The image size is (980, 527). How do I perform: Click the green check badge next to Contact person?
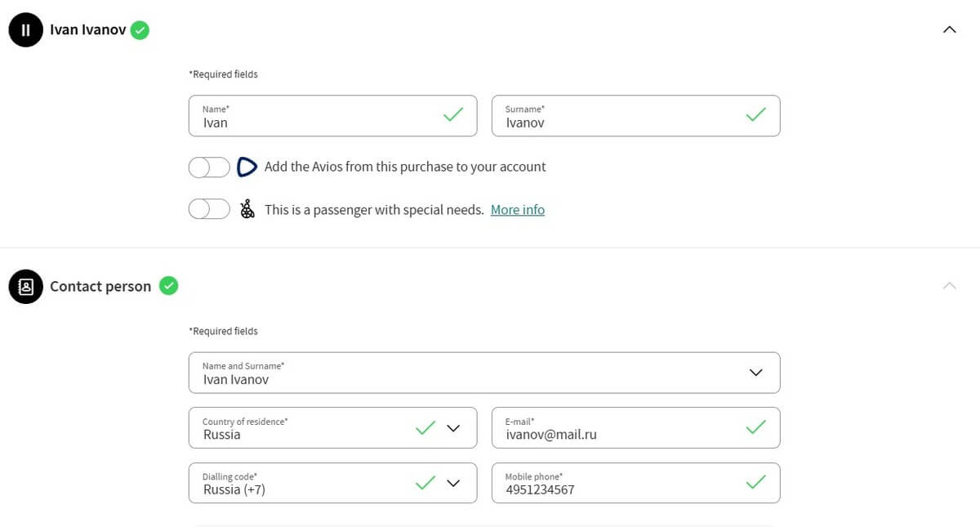tap(168, 286)
